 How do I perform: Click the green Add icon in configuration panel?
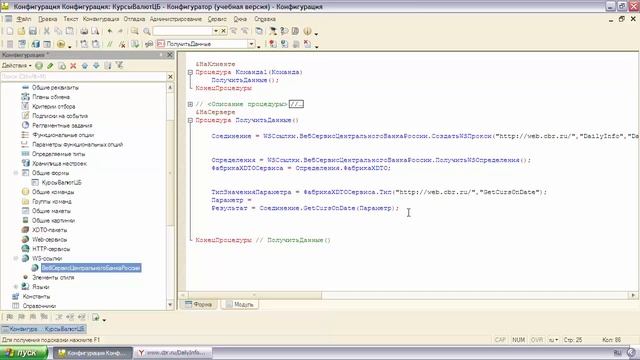pyautogui.click(x=39, y=65)
